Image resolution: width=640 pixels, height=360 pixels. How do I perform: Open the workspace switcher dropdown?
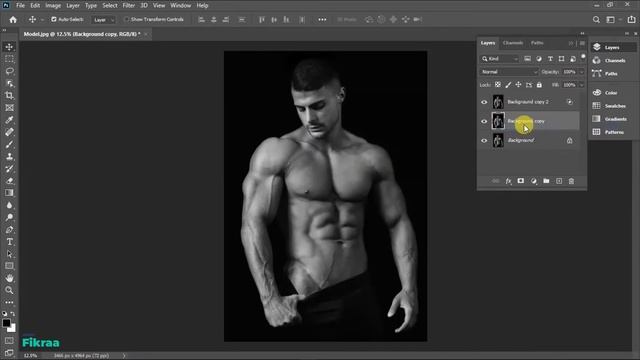[612, 20]
